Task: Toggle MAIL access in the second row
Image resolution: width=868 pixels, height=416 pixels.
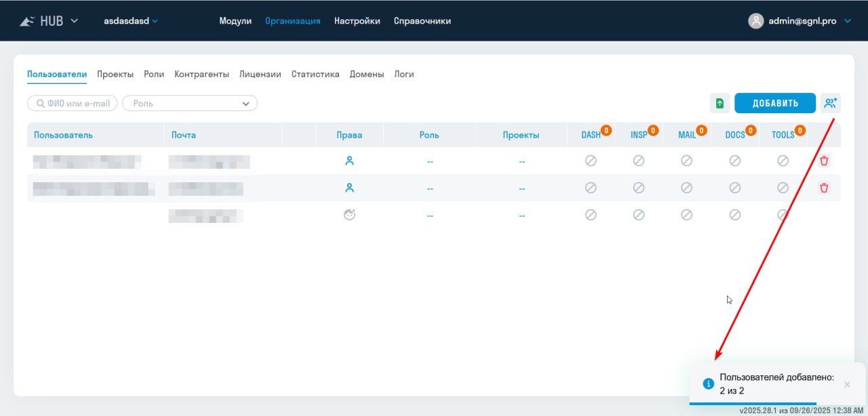Action: (x=687, y=188)
